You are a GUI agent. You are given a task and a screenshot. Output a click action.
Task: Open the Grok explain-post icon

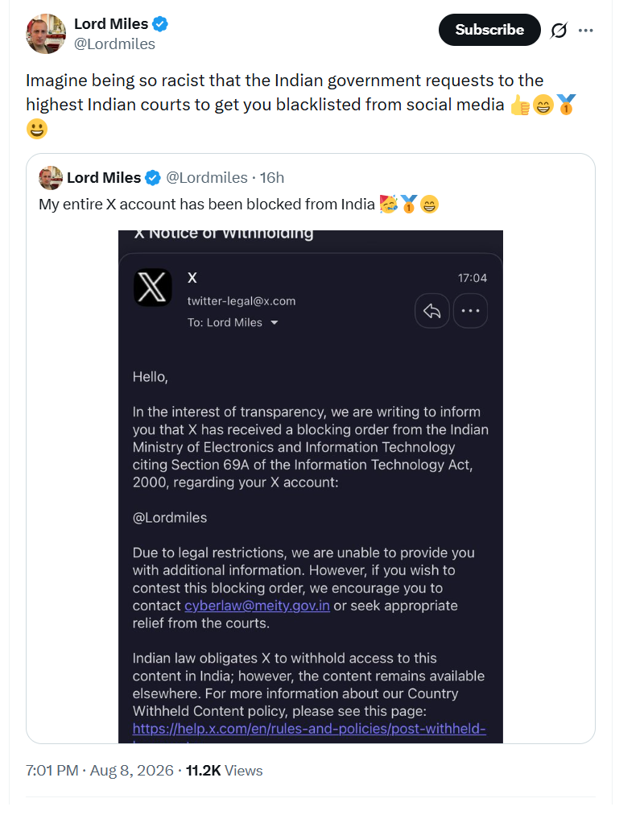coord(559,30)
